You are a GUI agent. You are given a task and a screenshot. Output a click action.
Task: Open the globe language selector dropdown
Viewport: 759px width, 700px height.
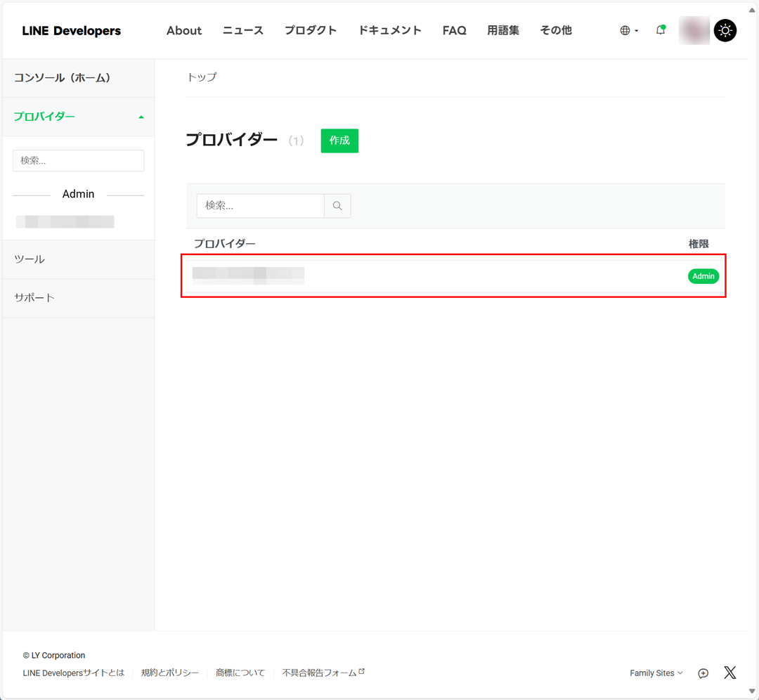(x=629, y=30)
